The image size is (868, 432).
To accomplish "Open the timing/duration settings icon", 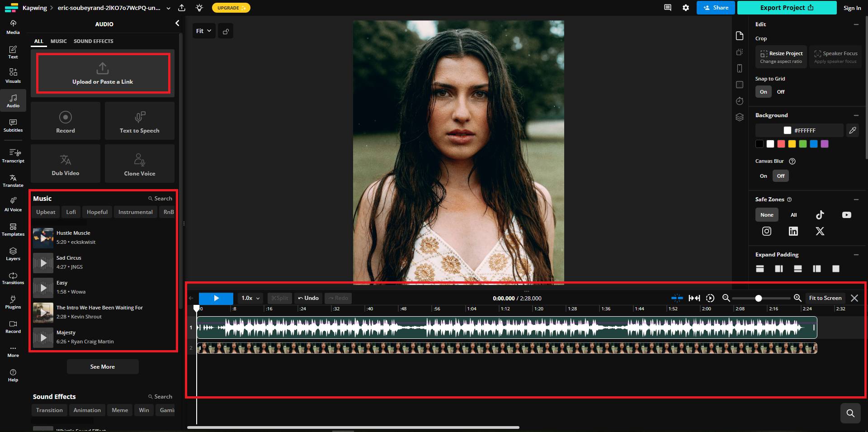I will pyautogui.click(x=740, y=101).
